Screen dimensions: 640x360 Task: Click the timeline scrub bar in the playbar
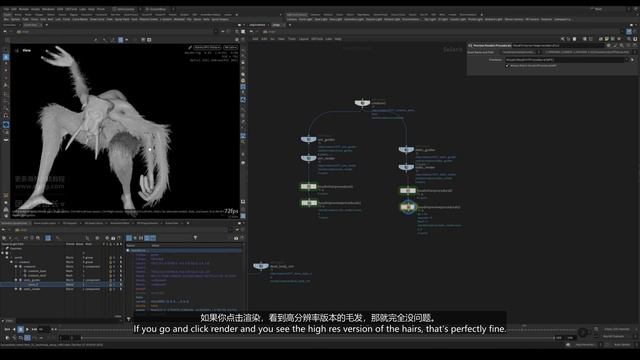318,329
